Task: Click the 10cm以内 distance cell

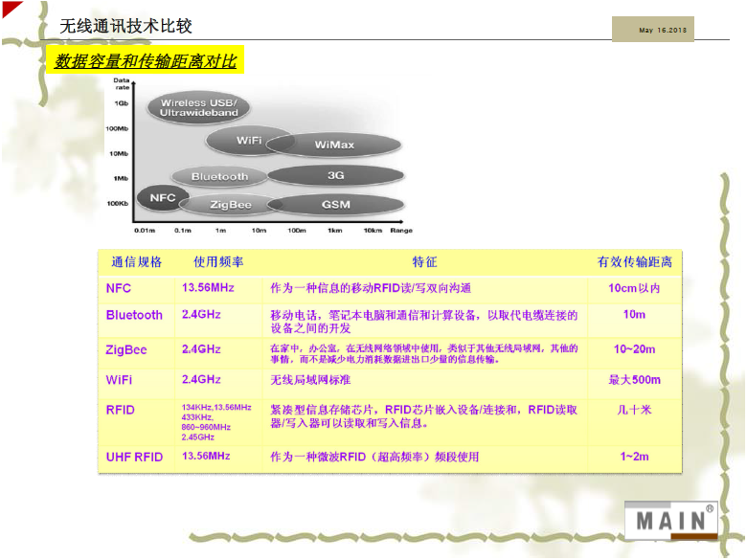Action: 634,288
